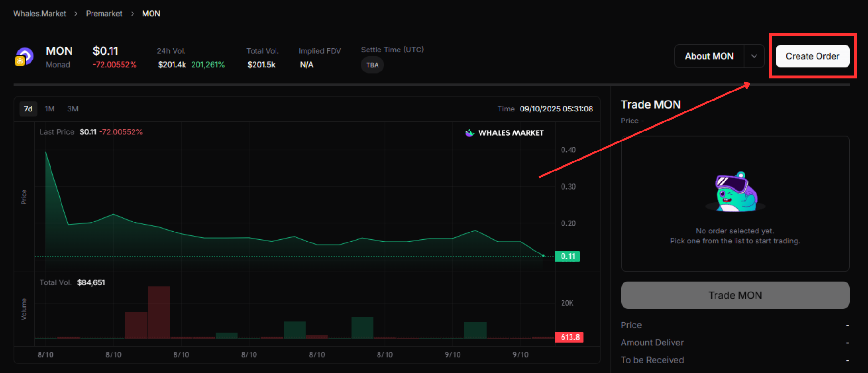Click the MON token logo icon
Screen dimensions: 868x373
click(x=24, y=57)
